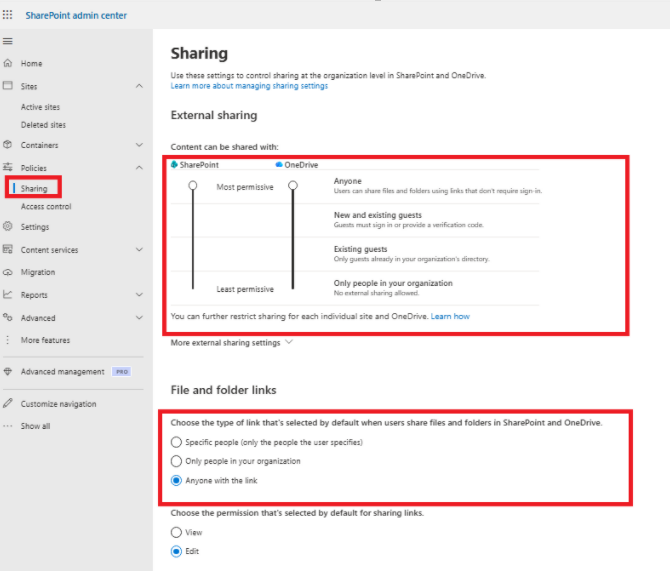Click Existing guests sharing level

(360, 249)
